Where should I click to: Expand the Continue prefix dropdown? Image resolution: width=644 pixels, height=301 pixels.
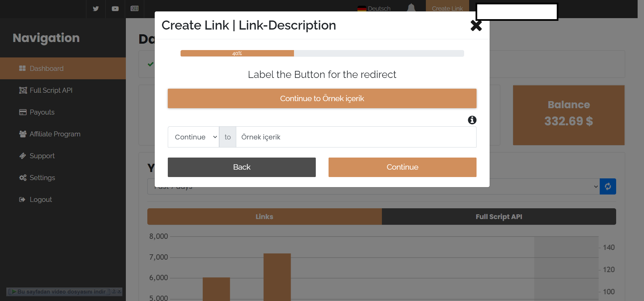pos(194,137)
